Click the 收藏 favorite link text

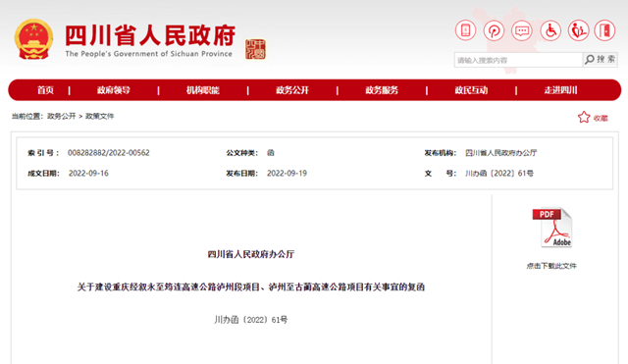tap(601, 118)
